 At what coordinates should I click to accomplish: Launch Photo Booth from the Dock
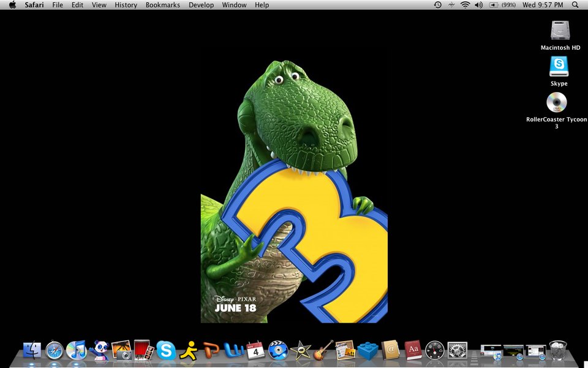tap(143, 350)
